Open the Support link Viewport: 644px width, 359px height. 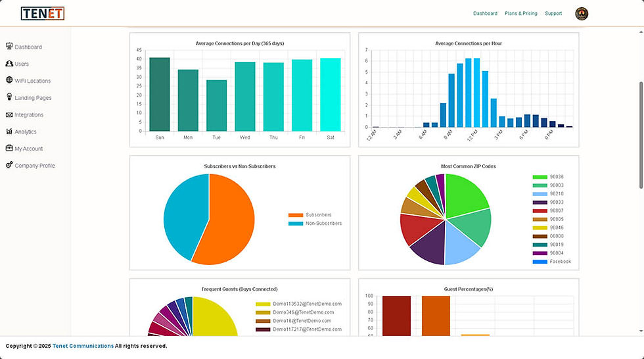click(x=553, y=14)
